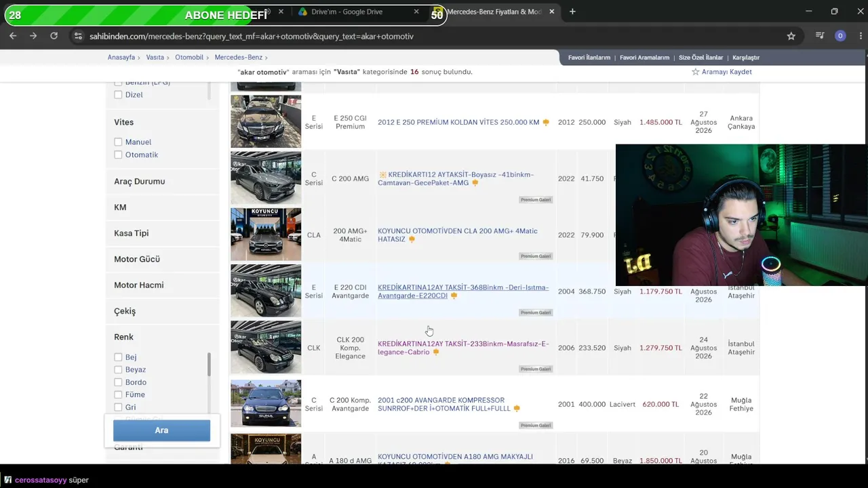Click yellow icon after 2001 c200 AVANGARDE title
The width and height of the screenshot is (868, 488).
coord(517,409)
